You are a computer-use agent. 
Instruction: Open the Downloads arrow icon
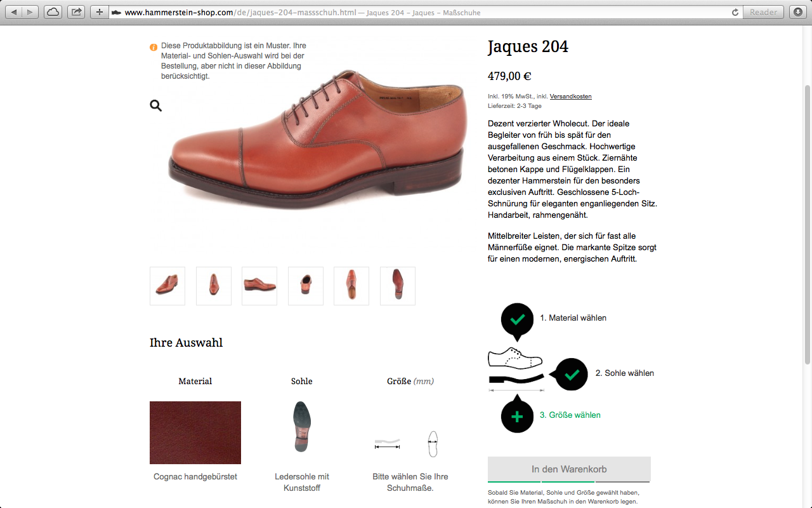[797, 12]
